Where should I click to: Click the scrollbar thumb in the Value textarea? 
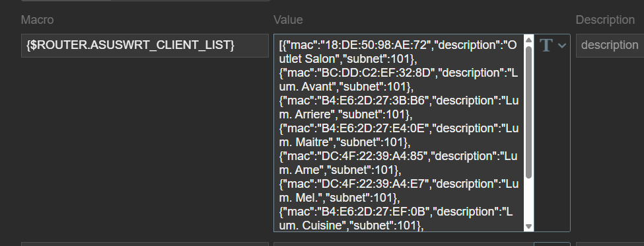[528, 112]
